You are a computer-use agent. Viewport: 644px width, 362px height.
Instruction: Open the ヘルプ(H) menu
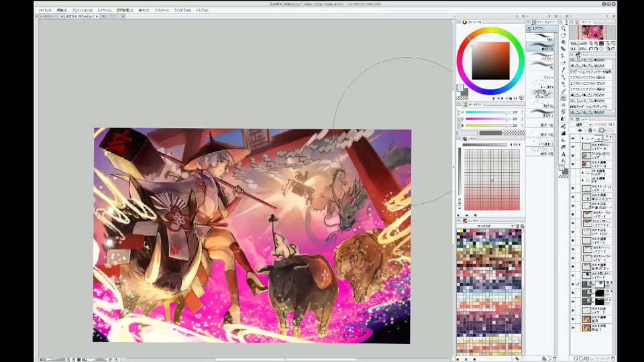tap(202, 10)
